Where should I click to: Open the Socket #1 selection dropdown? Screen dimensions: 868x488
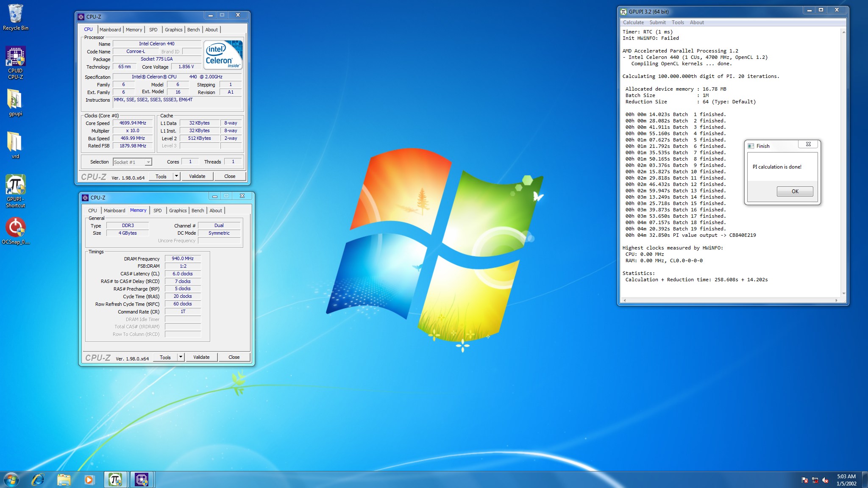132,162
